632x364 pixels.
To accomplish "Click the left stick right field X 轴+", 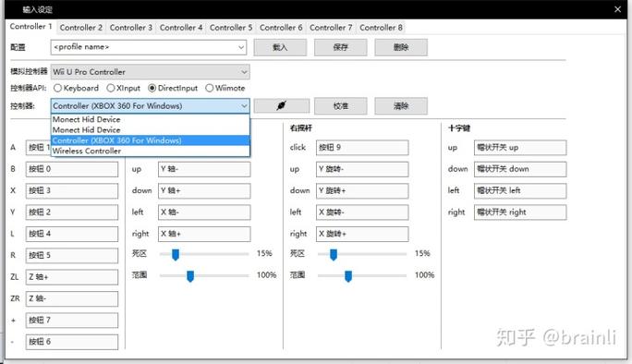I will click(x=204, y=234).
